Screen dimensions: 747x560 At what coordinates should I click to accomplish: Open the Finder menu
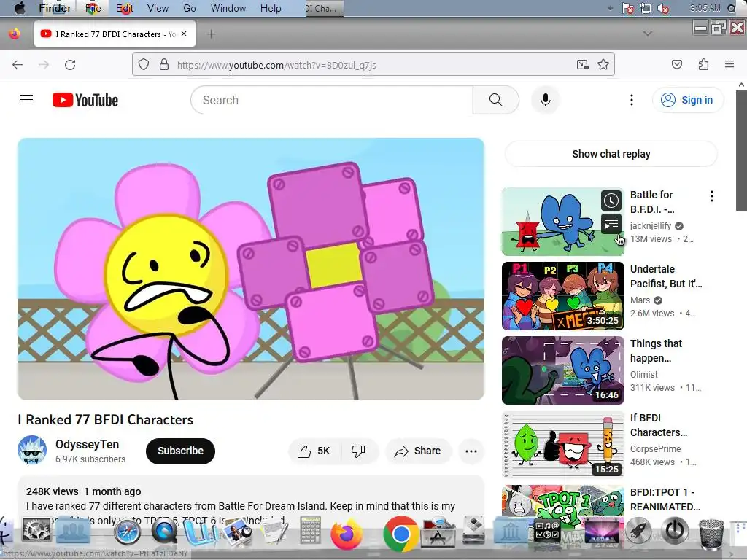pos(55,8)
